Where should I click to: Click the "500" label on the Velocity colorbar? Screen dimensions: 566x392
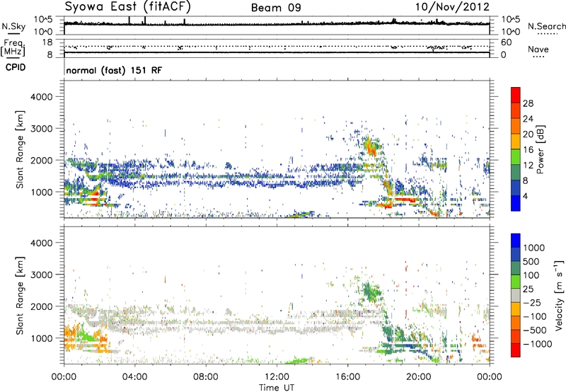pyautogui.click(x=531, y=261)
